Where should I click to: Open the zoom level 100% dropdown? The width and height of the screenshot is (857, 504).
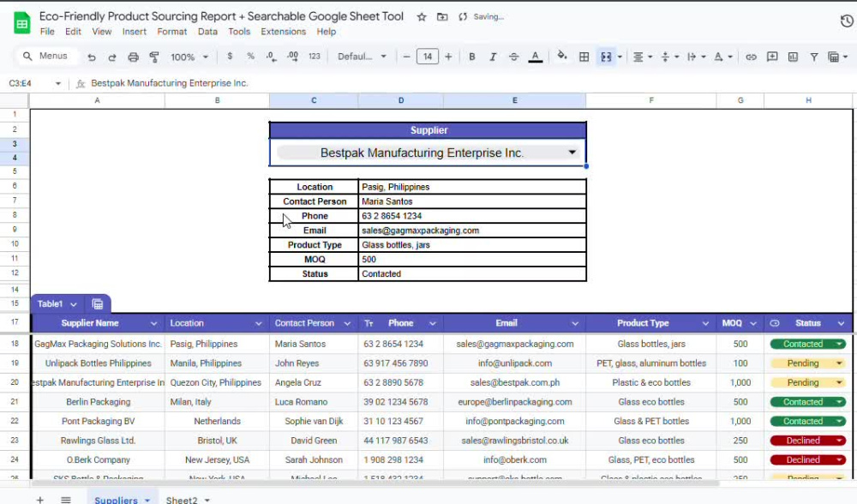point(189,57)
